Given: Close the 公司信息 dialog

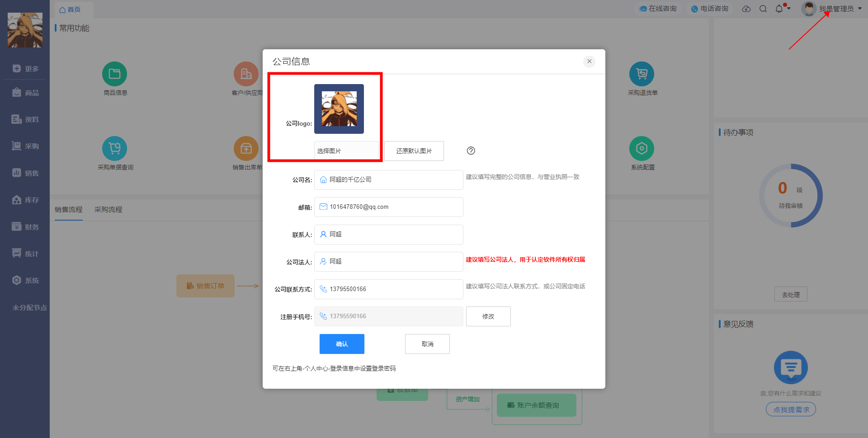Looking at the screenshot, I should tap(589, 61).
